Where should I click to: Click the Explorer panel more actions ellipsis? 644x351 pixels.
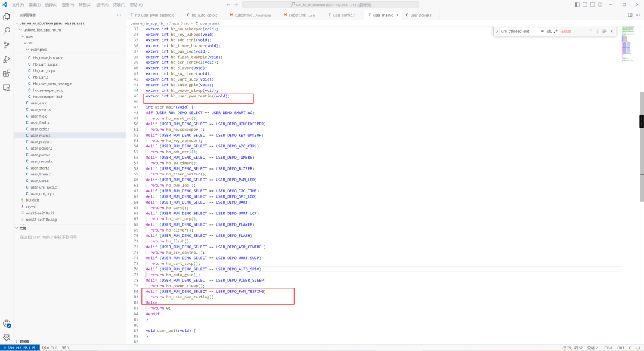click(x=119, y=15)
